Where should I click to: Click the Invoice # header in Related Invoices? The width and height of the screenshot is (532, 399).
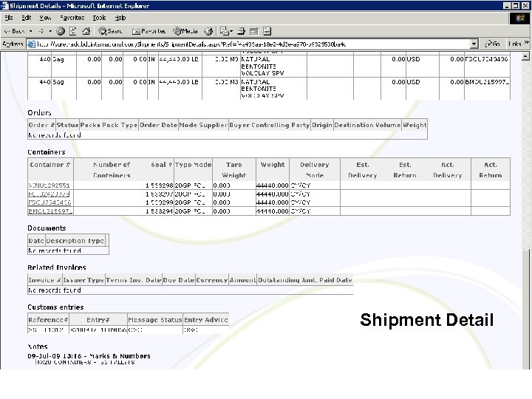(x=45, y=280)
